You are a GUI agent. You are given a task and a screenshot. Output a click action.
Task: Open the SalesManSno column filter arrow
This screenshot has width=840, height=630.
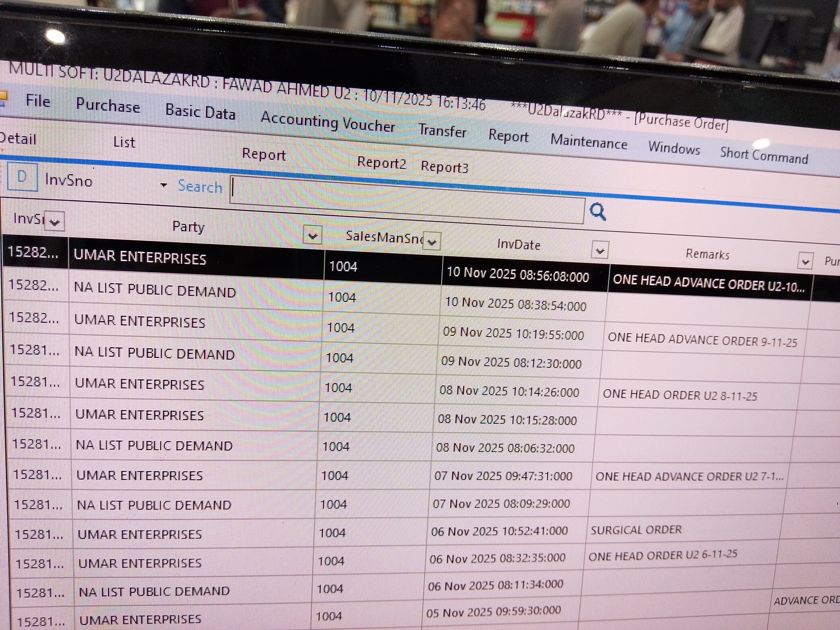coord(432,241)
